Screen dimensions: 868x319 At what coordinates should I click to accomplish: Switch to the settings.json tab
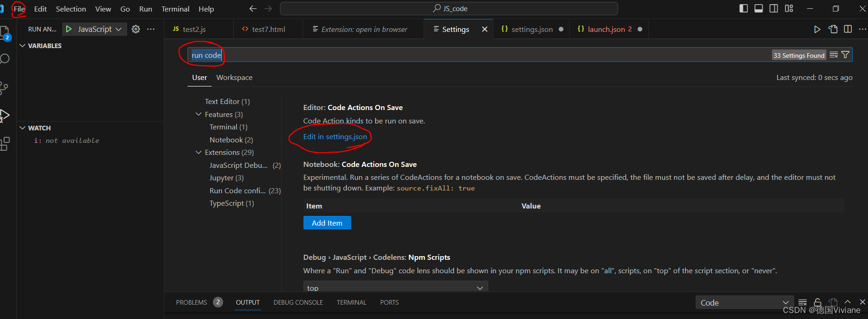tap(531, 29)
